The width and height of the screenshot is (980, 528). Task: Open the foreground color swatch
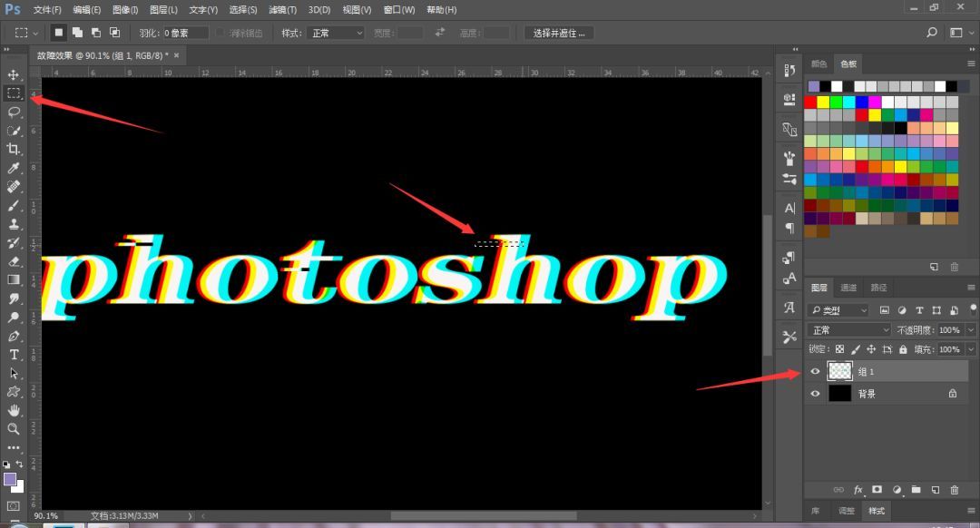(10, 479)
